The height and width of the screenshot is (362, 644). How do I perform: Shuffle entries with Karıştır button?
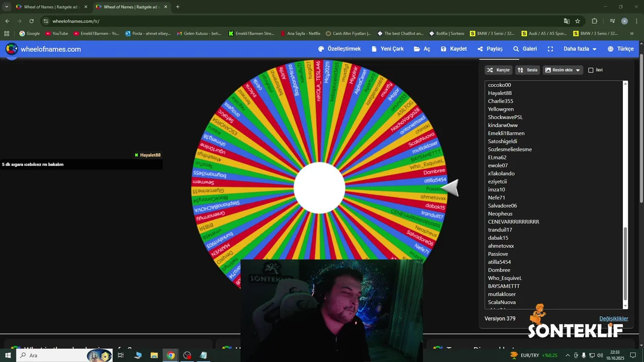pyautogui.click(x=498, y=70)
